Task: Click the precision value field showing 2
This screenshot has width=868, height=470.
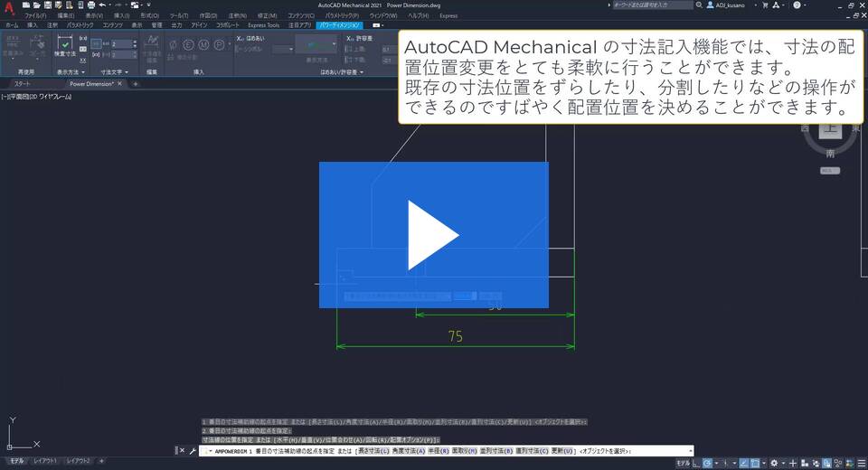Action: pos(120,43)
